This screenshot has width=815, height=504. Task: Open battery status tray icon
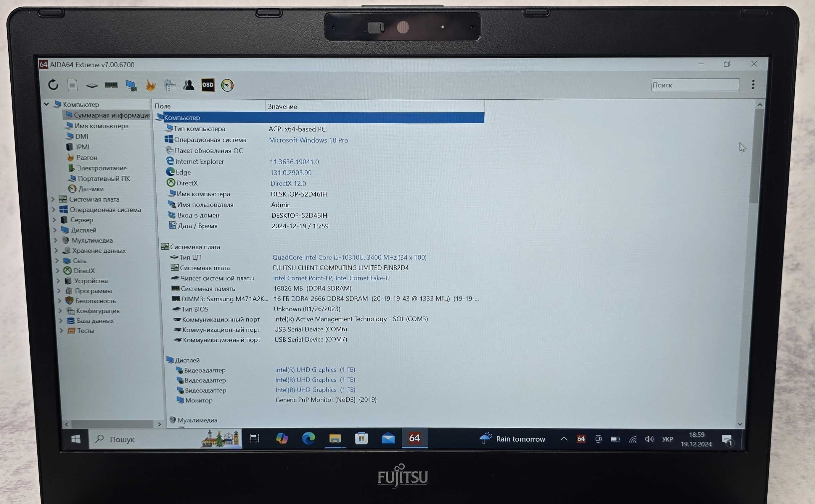(x=615, y=439)
